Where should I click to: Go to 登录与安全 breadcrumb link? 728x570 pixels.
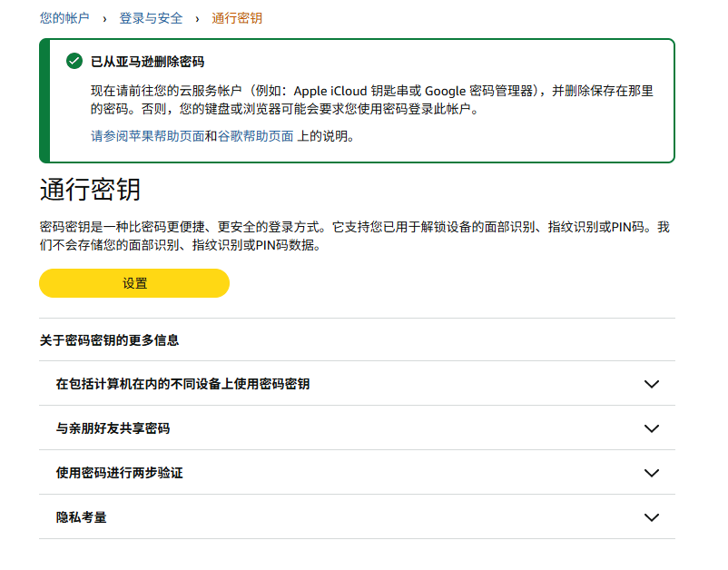[151, 18]
